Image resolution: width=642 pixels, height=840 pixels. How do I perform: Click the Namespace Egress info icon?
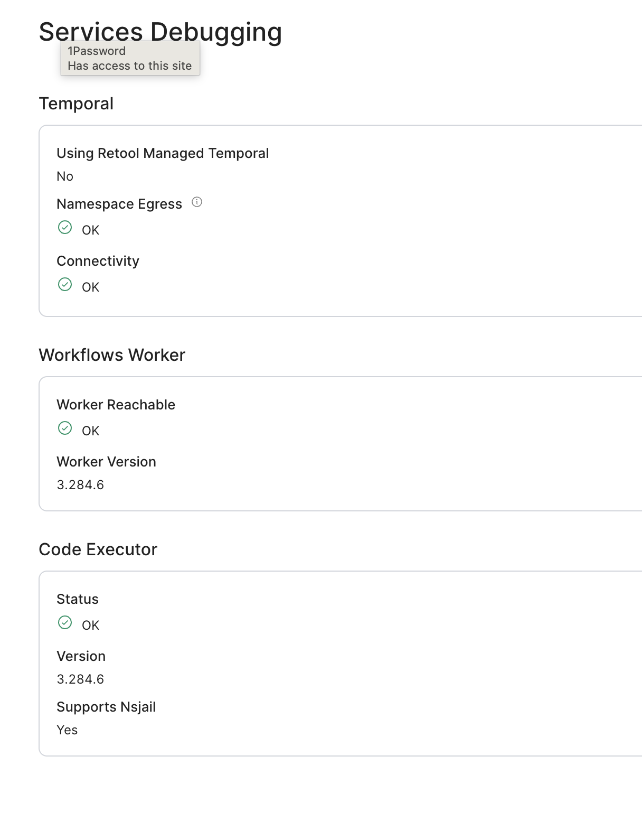[197, 202]
